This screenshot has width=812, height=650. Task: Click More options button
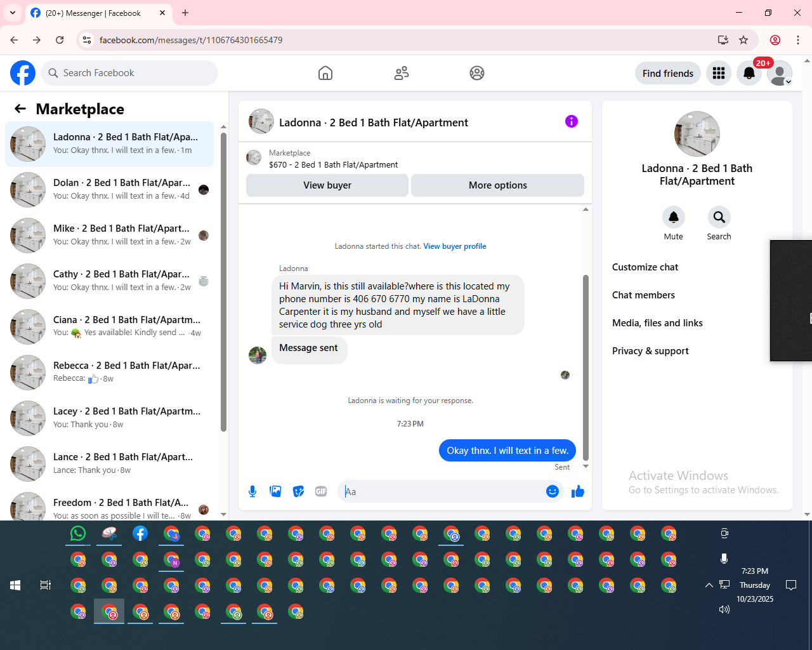(498, 185)
